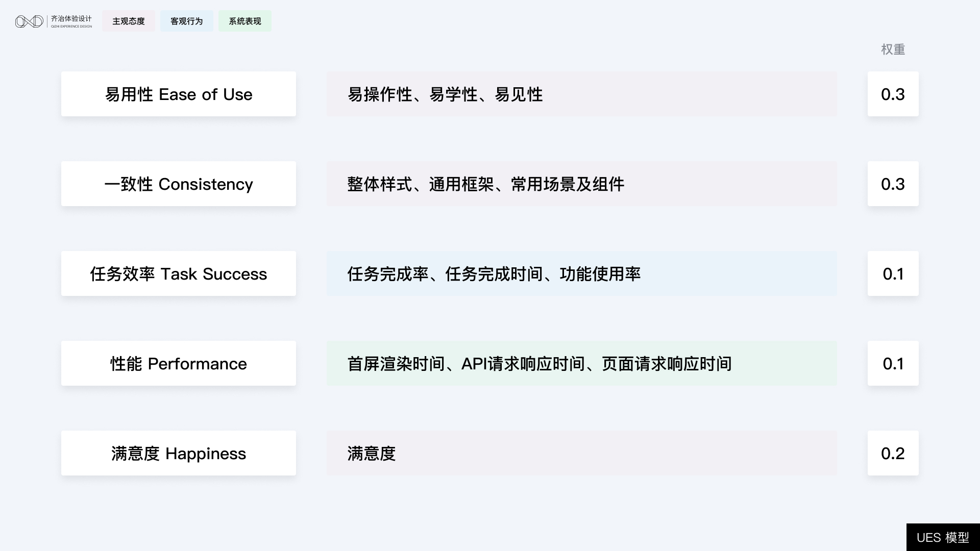Screen dimensions: 980x551
Task: Click the 0.3 weight for Consistency
Action: pos(893,184)
